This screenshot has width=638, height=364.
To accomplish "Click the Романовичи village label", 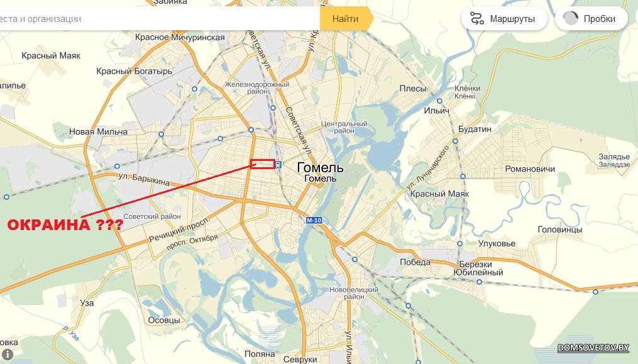I will (530, 168).
